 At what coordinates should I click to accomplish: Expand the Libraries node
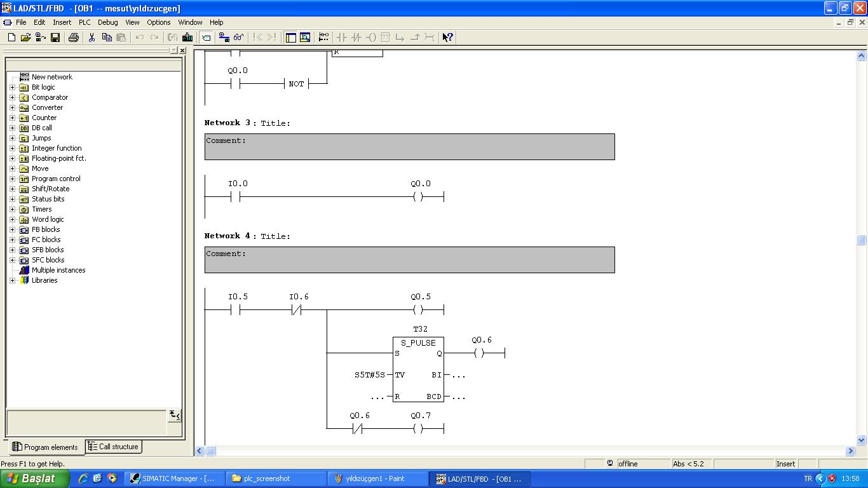pos(12,280)
